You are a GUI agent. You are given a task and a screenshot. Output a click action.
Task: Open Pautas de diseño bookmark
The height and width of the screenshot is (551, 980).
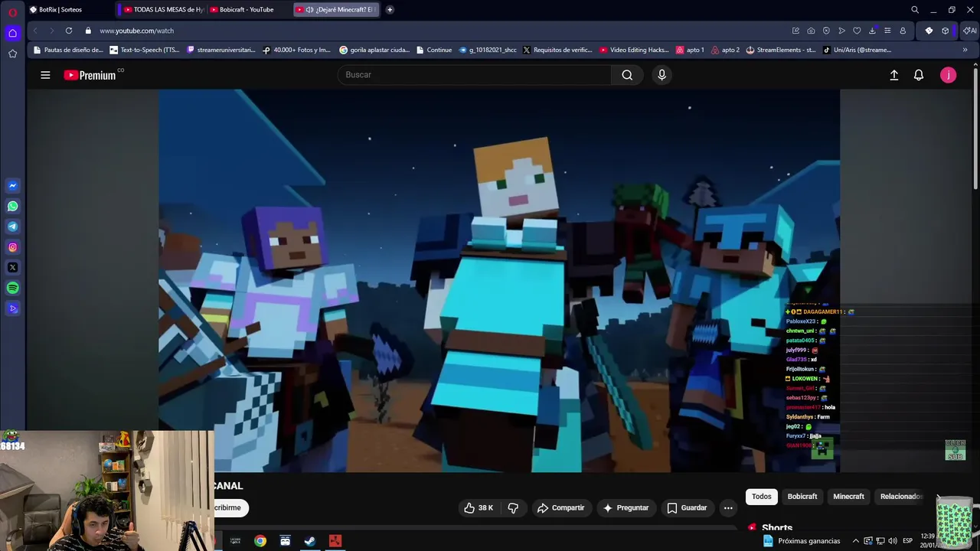click(x=68, y=50)
